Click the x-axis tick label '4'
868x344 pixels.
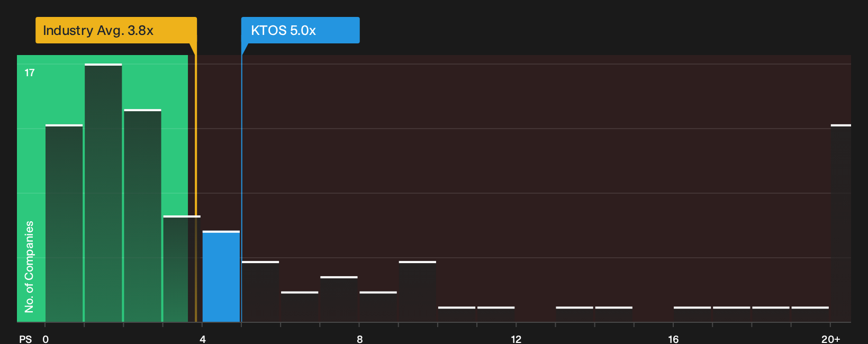(203, 339)
